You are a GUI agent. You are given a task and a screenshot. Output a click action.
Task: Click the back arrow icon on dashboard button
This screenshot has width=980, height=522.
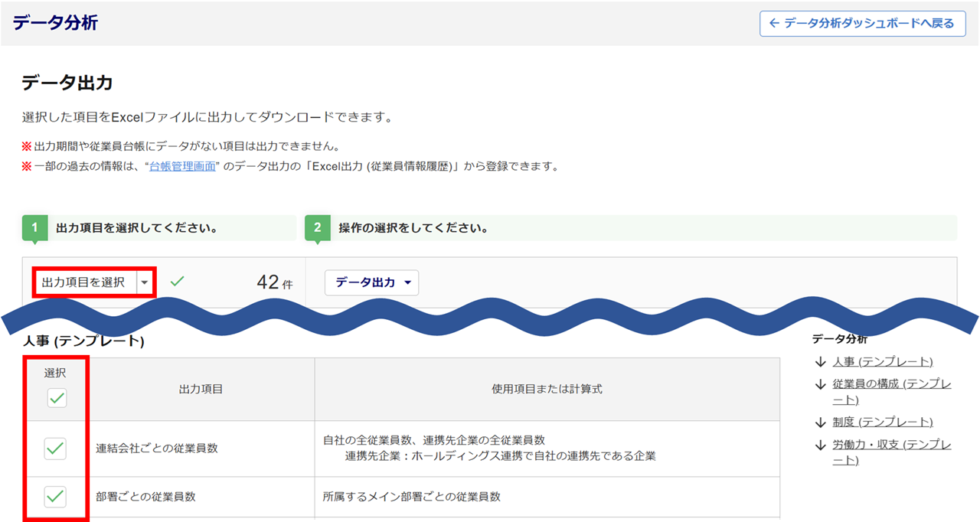click(x=774, y=24)
